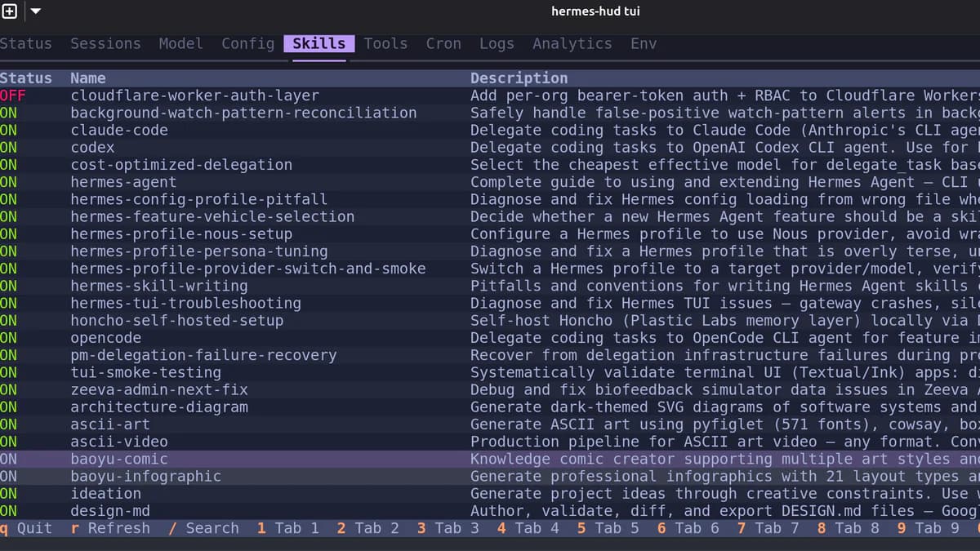
Task: Enable the cloudflare-worker-auth-layer skill
Action: click(14, 96)
